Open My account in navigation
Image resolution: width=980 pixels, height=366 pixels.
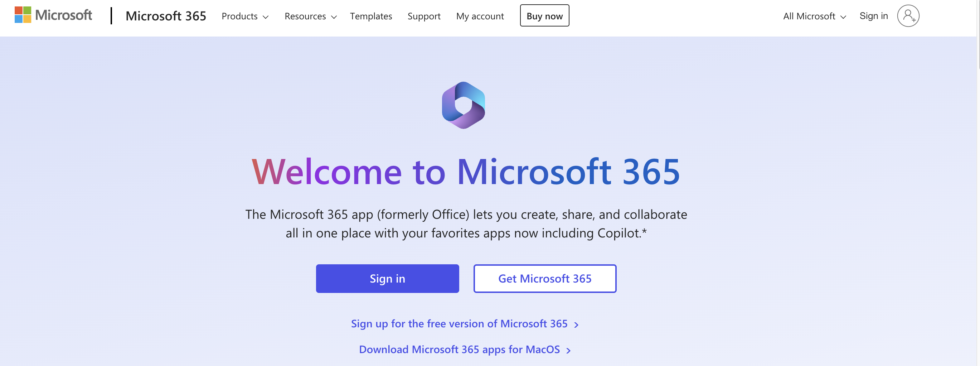(480, 16)
